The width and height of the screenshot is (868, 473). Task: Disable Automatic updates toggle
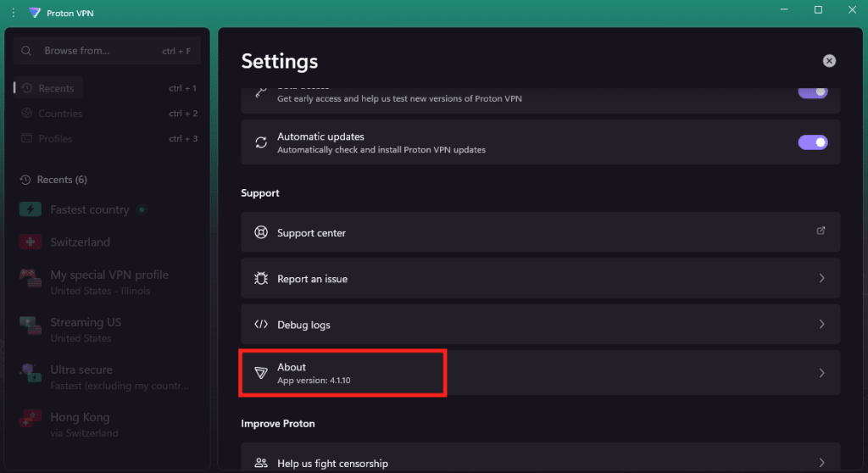(813, 142)
